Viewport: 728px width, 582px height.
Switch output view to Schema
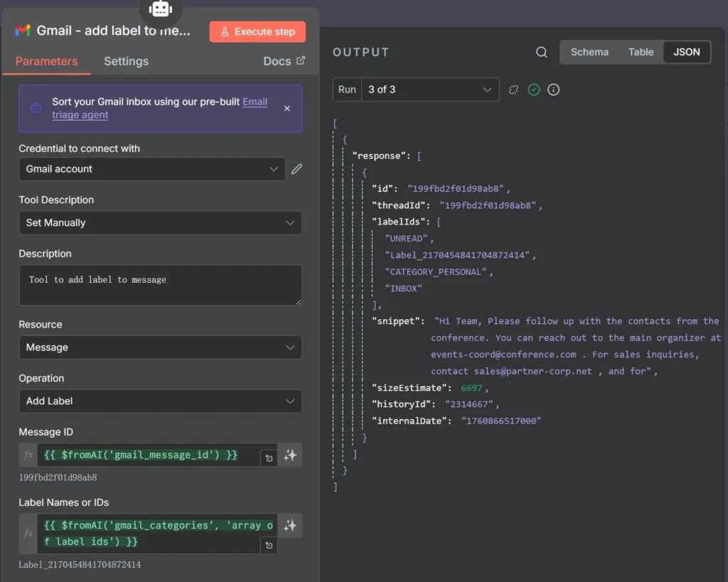click(x=589, y=52)
